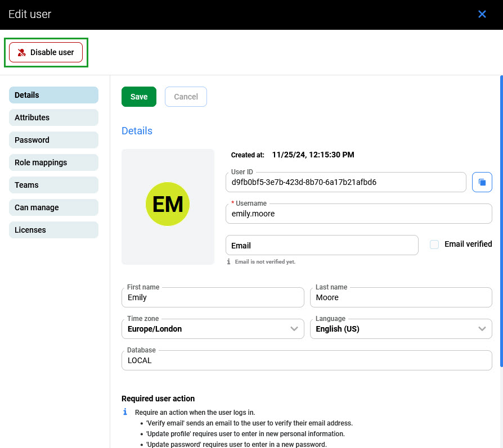Select the Teams tab

[53, 185]
